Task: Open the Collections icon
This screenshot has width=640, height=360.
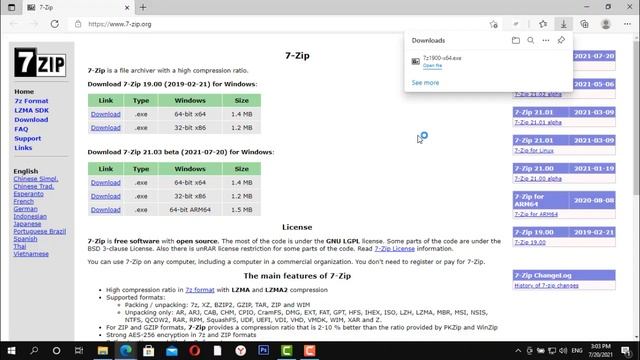Action: (584, 24)
